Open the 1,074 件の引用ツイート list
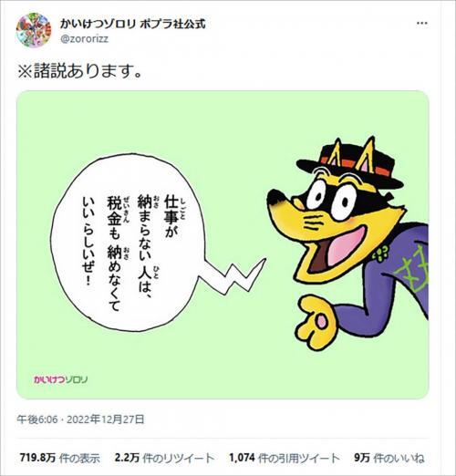Image resolution: width=456 pixels, height=476 pixels. [284, 458]
